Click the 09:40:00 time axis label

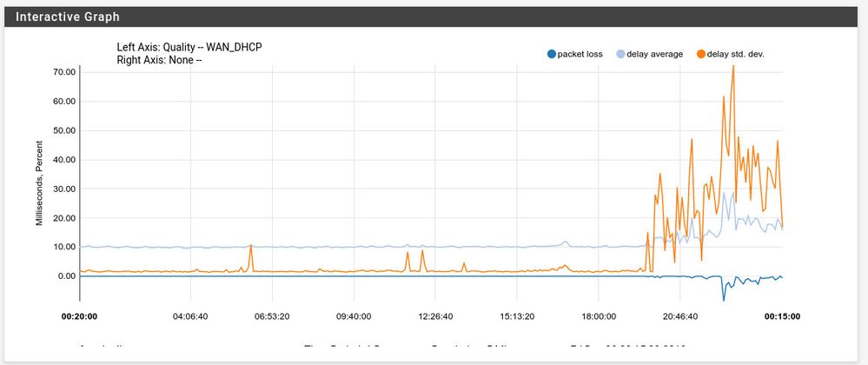[x=353, y=317]
